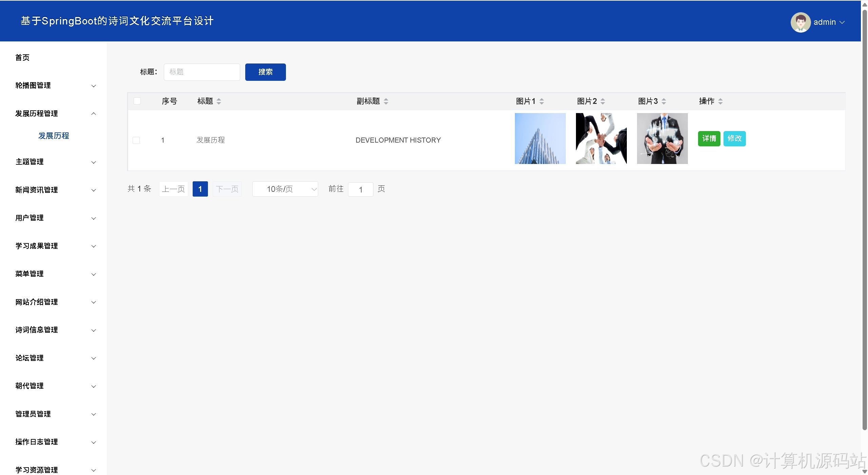Click 修改 for 发展历程 row
Screen dimensions: 868x475
(734, 139)
